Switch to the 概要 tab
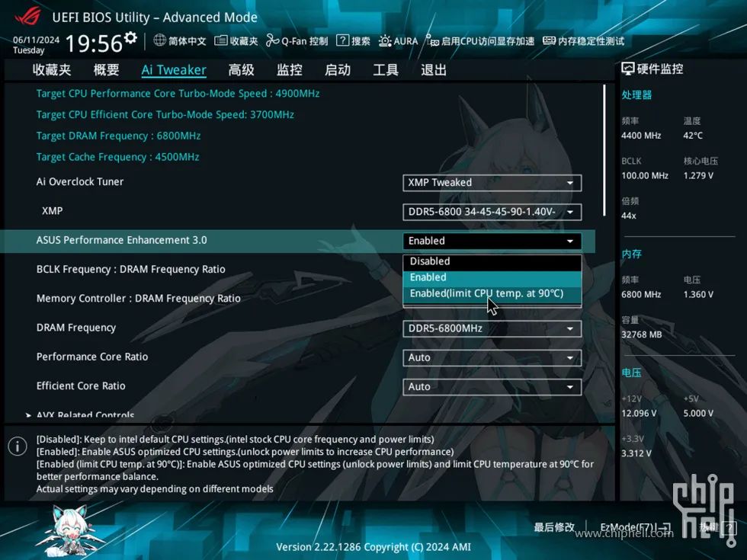The image size is (747, 560). click(106, 70)
